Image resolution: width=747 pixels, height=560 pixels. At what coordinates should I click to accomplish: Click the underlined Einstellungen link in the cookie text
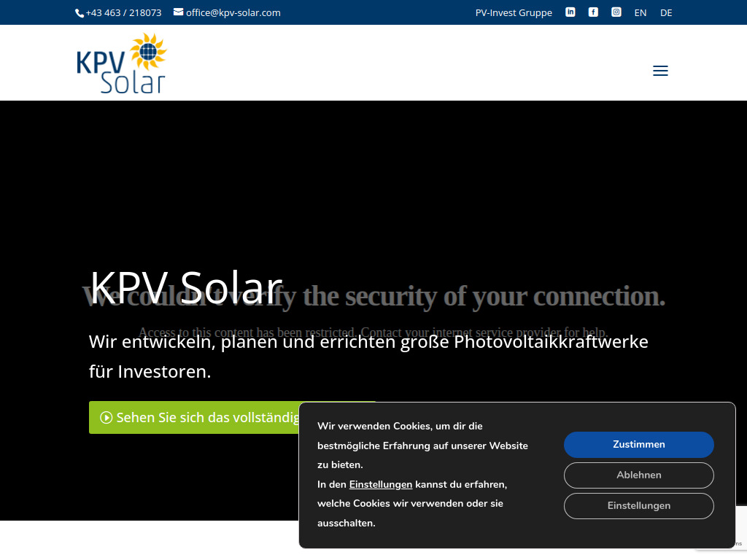point(380,483)
